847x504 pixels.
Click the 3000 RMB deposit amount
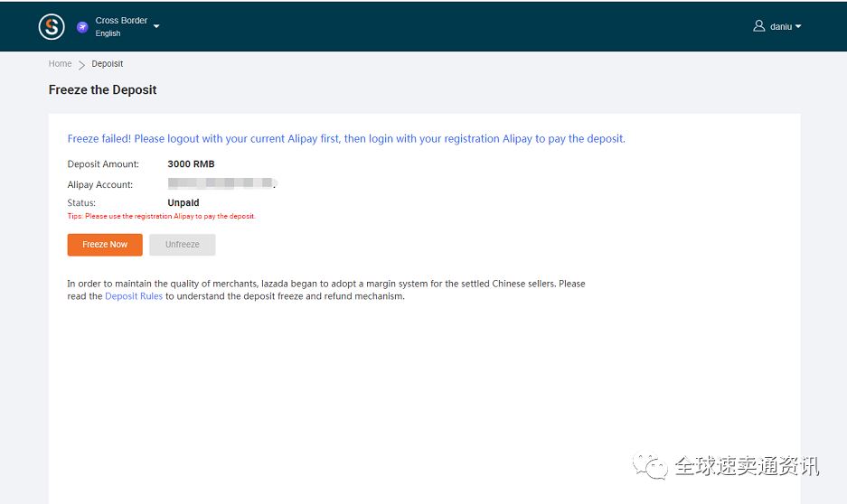tap(192, 164)
